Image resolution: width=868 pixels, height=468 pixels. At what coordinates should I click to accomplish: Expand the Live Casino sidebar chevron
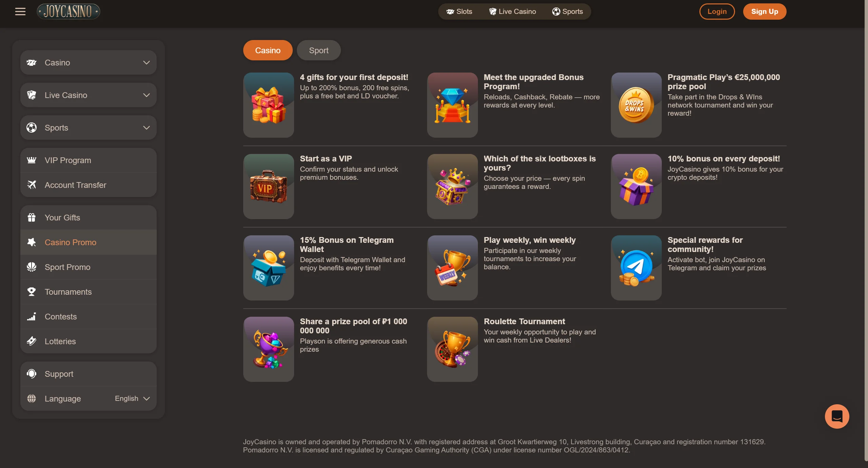(x=147, y=95)
